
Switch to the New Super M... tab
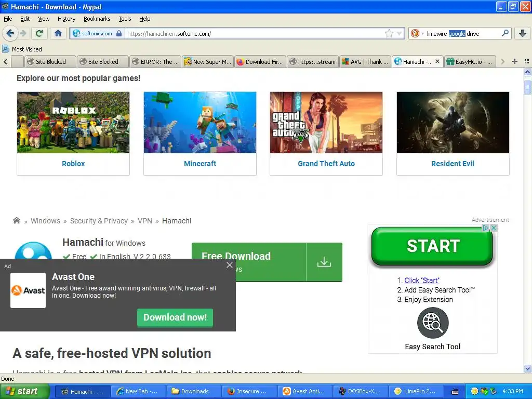point(208,61)
